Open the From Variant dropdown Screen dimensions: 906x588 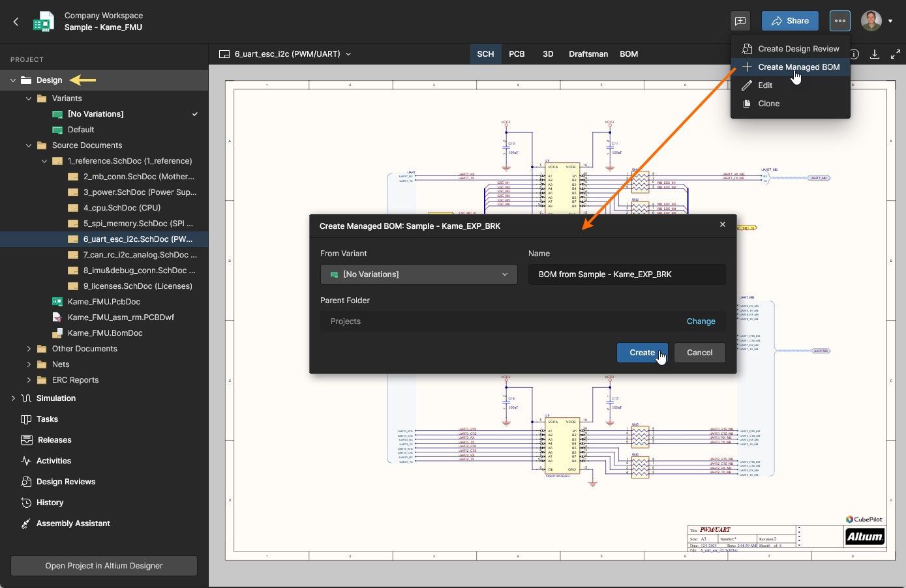(419, 274)
